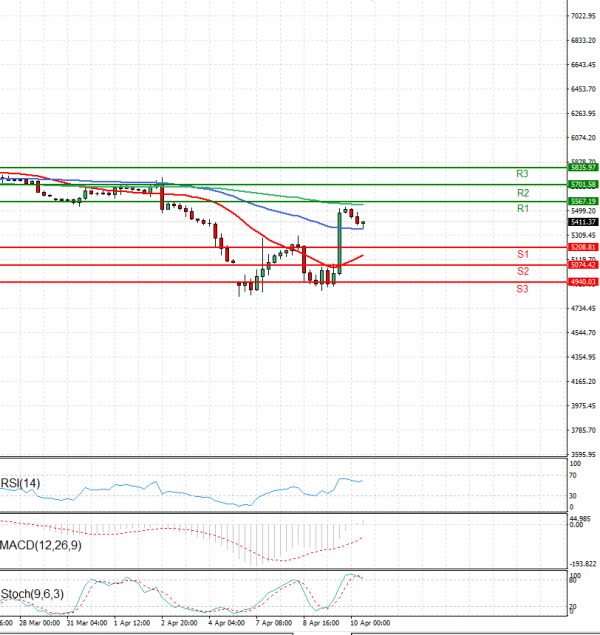This screenshot has height=635, width=600.
Task: Click the green price tag 5701.58
Action: pos(583,185)
